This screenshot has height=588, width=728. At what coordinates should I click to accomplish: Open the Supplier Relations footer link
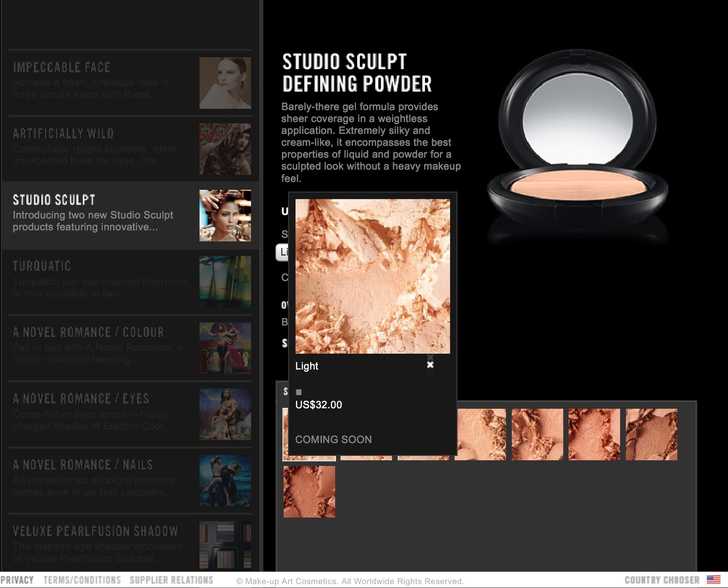click(172, 580)
